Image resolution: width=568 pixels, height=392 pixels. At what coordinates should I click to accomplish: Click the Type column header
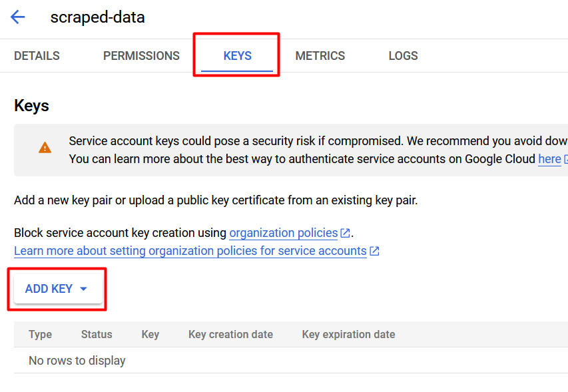pyautogui.click(x=40, y=335)
